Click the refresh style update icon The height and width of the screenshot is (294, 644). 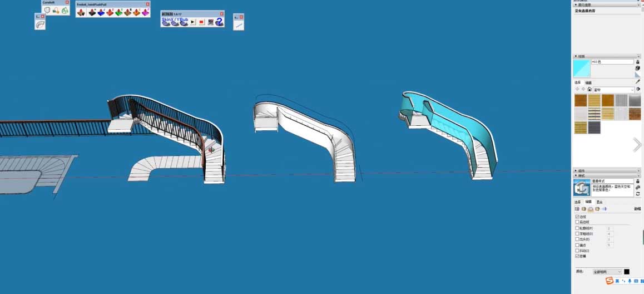[637, 194]
